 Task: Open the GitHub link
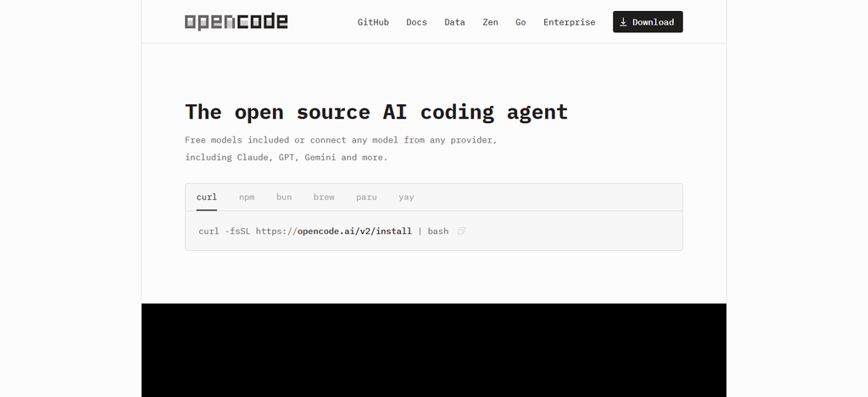pyautogui.click(x=373, y=22)
